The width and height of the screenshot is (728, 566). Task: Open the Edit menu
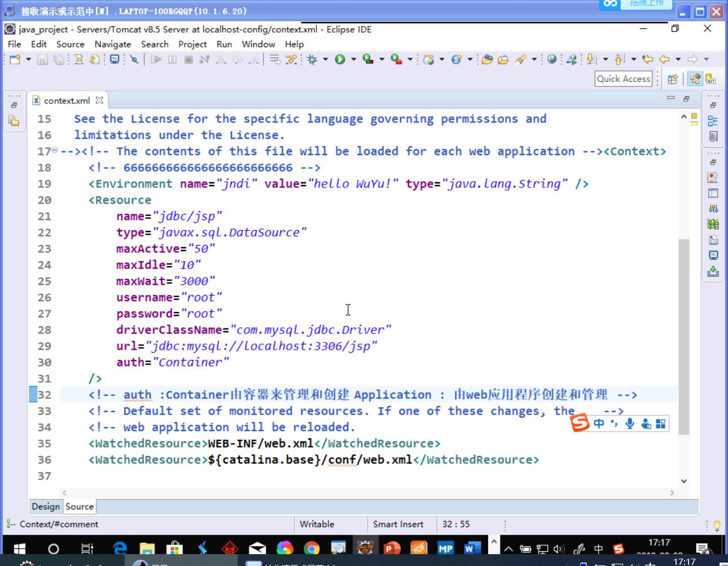tap(39, 44)
